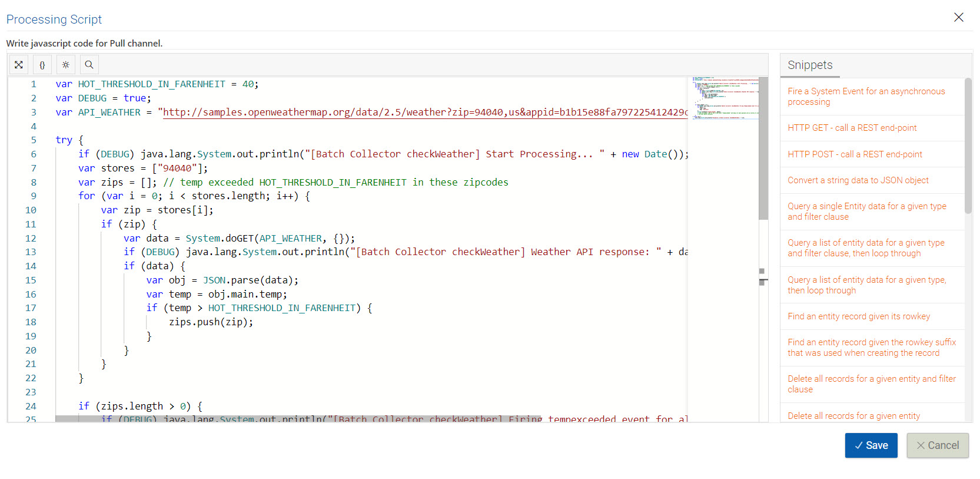The width and height of the screenshot is (980, 479).
Task: Click the Save button
Action: (x=871, y=445)
